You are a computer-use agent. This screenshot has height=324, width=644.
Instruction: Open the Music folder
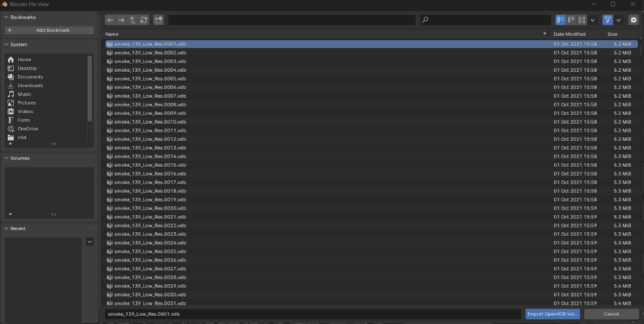coord(46,94)
